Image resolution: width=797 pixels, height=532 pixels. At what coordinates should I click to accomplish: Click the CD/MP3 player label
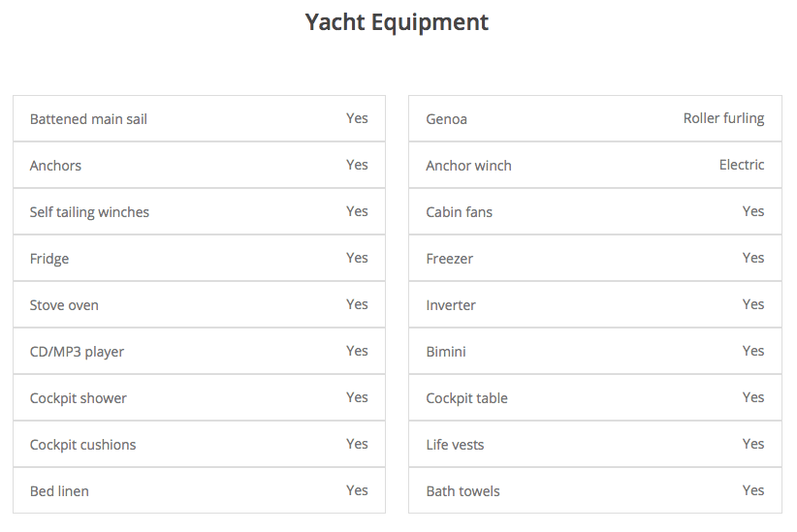(x=77, y=352)
